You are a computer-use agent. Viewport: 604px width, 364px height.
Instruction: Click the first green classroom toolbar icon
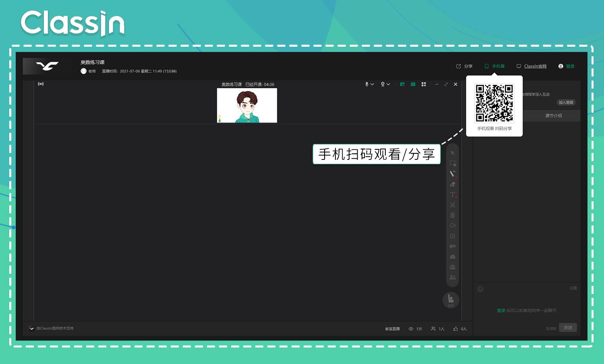(402, 84)
